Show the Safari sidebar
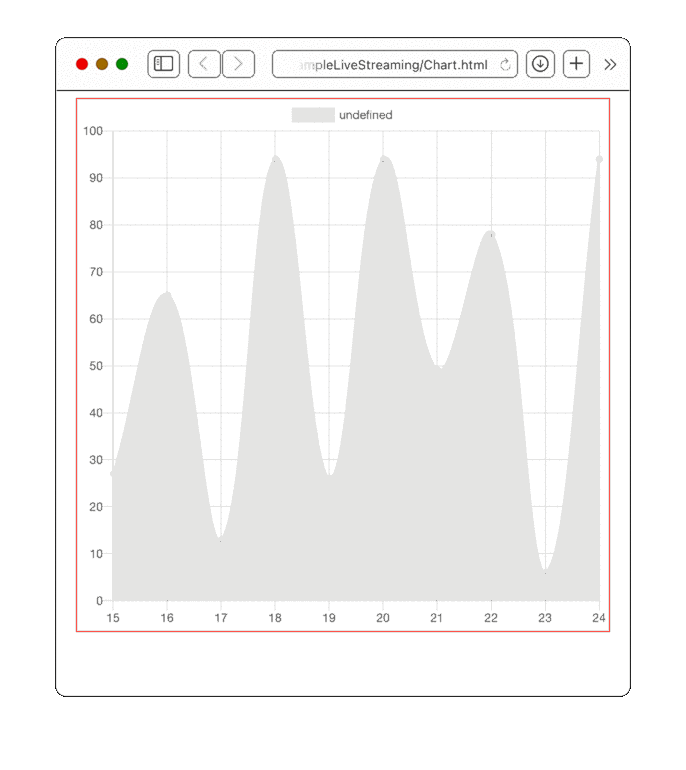 tap(163, 64)
